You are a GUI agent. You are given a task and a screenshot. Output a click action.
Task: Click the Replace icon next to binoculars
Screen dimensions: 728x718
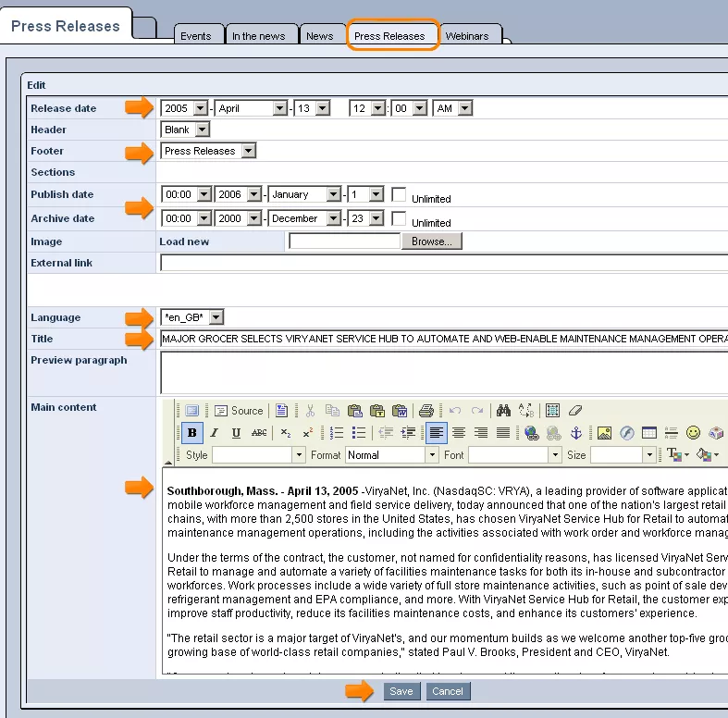(526, 411)
